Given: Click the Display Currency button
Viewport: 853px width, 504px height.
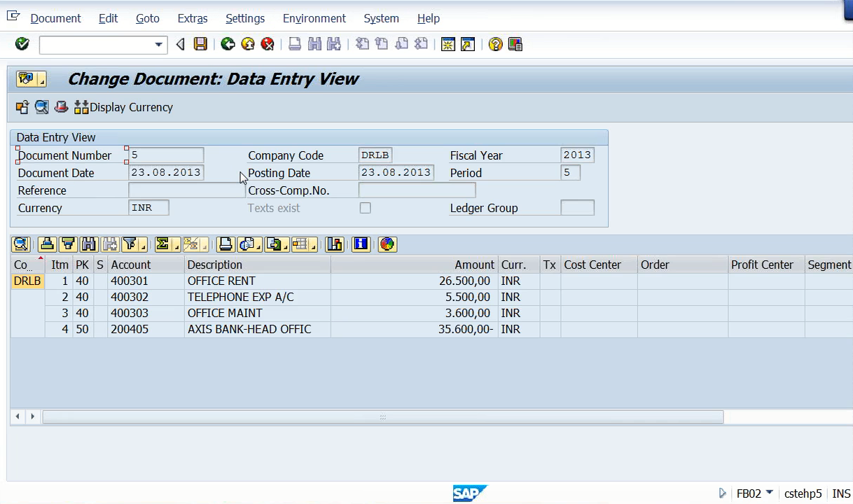Looking at the screenshot, I should click(x=123, y=107).
